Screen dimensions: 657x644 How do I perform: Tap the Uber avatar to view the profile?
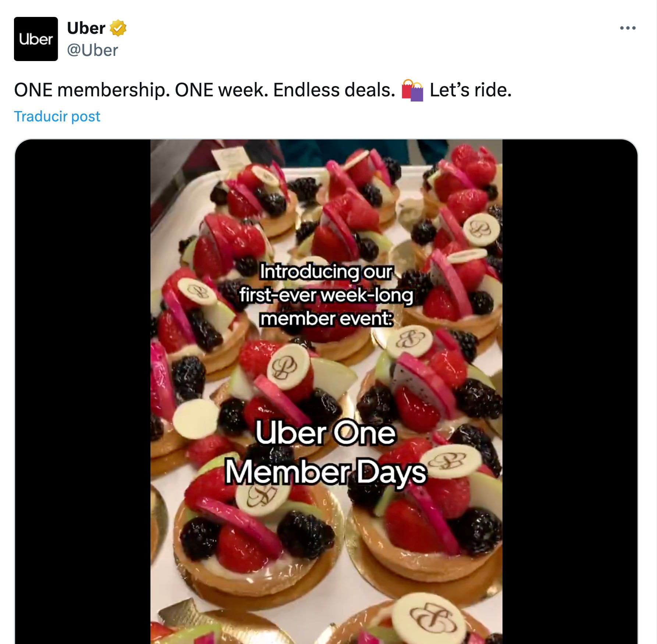tap(36, 39)
